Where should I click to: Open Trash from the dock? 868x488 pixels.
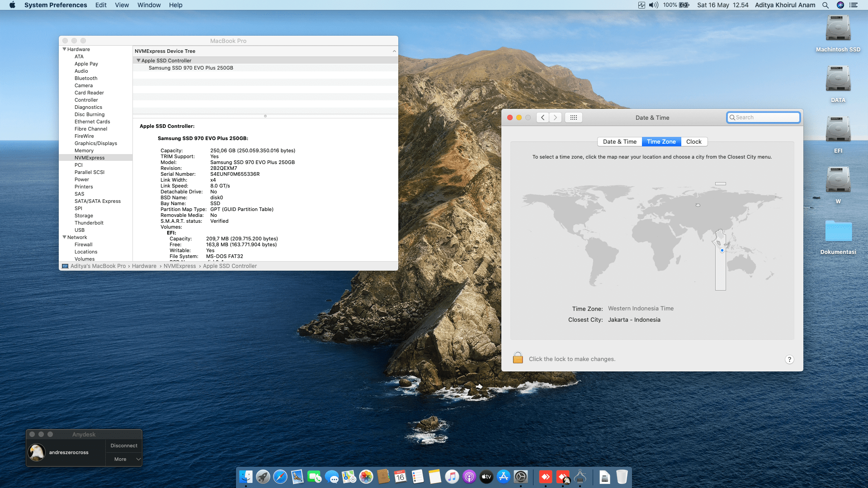622,477
